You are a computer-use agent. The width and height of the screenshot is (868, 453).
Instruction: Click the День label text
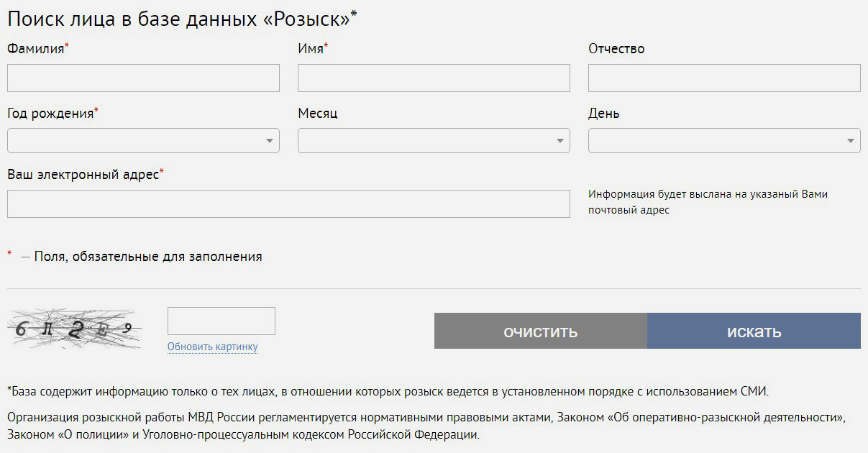coord(603,114)
